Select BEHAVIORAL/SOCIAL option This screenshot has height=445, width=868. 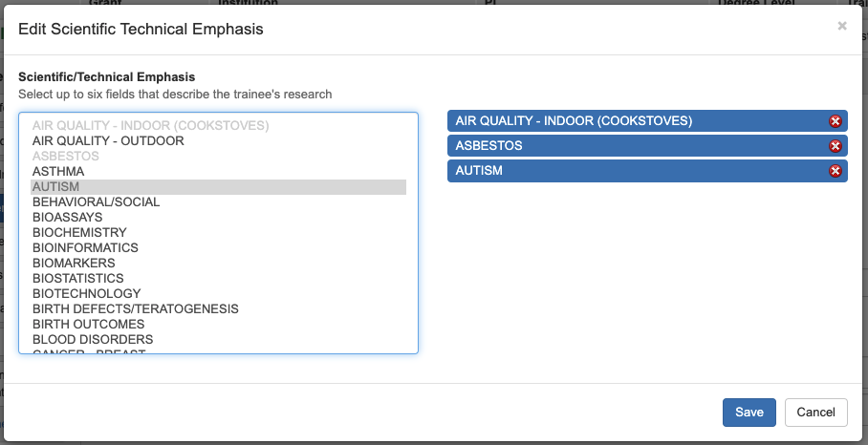(96, 202)
